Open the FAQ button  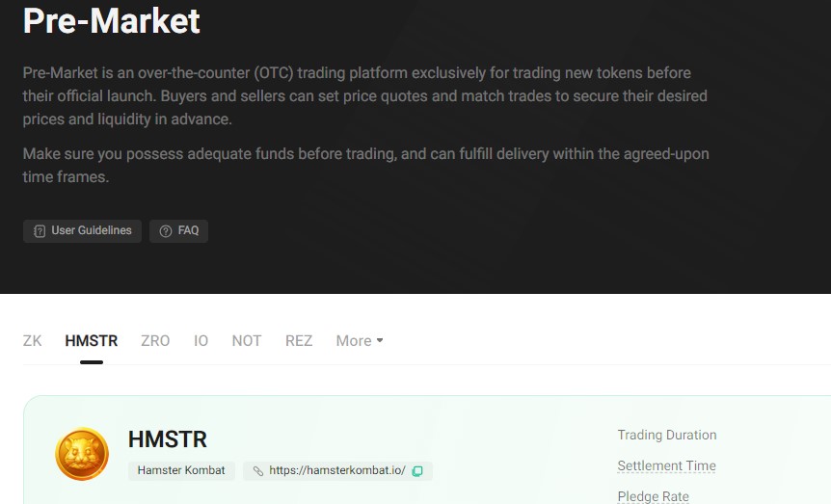[x=178, y=231]
